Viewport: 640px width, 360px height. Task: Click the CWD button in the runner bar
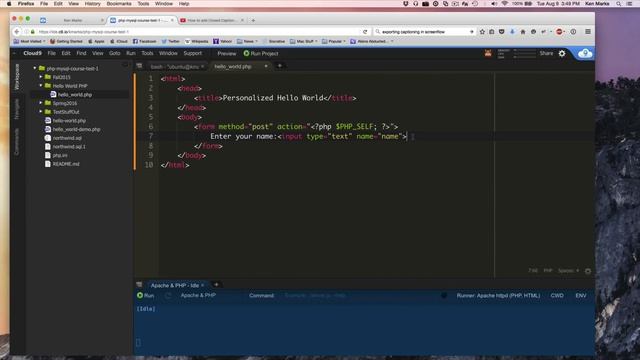(x=557, y=295)
